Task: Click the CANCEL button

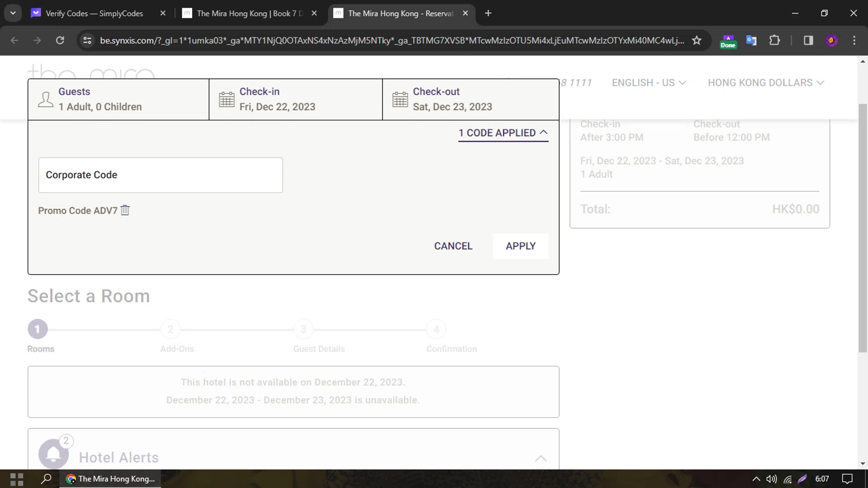Action: (453, 246)
